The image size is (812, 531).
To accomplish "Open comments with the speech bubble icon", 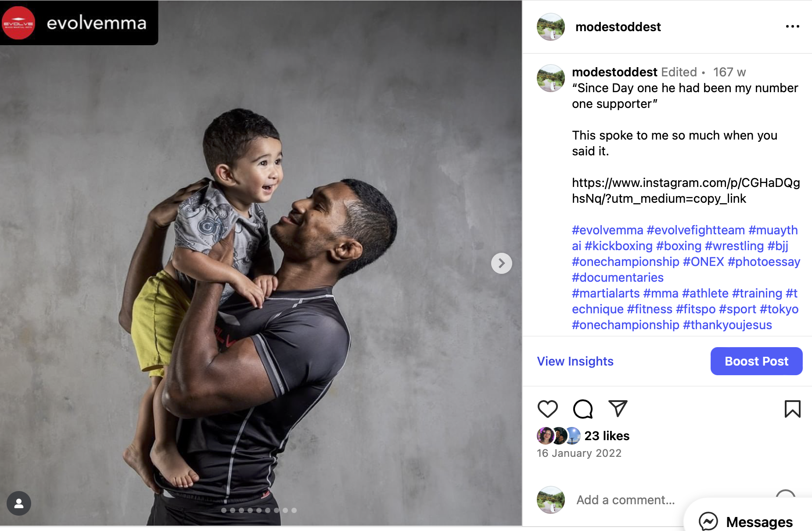I will (583, 409).
